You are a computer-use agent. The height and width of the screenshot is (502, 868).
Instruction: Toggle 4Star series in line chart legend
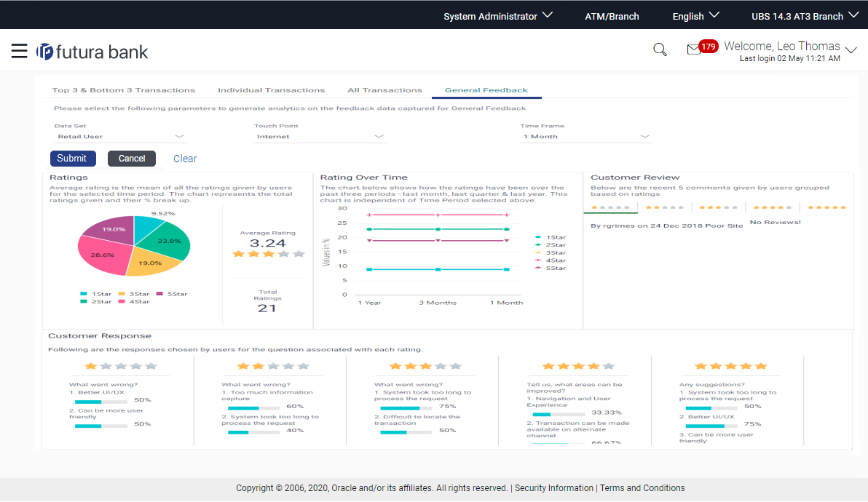551,260
